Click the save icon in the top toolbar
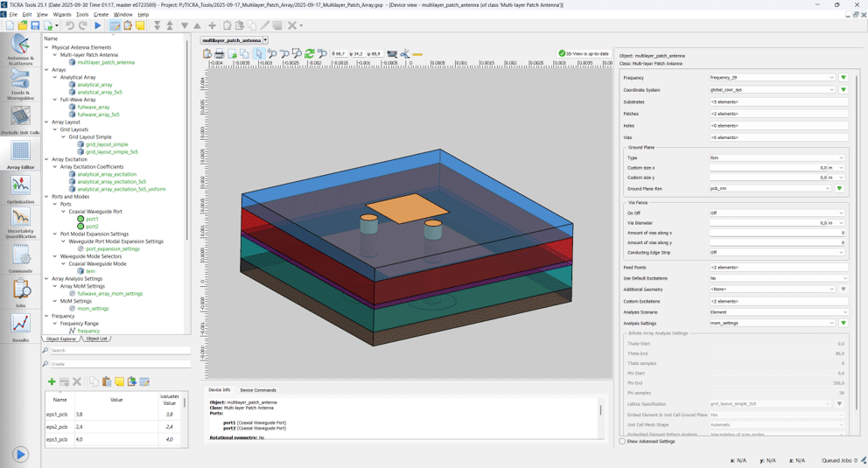 (x=35, y=25)
